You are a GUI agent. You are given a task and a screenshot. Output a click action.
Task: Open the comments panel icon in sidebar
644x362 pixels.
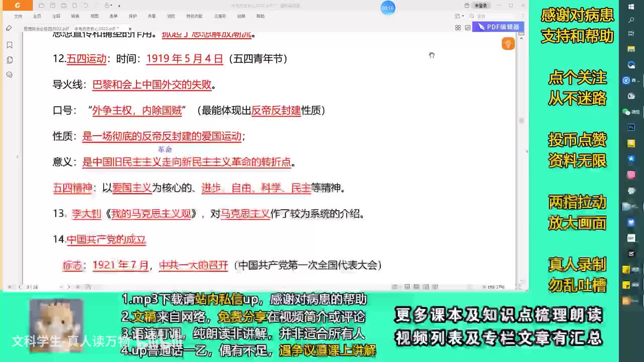coord(10,74)
